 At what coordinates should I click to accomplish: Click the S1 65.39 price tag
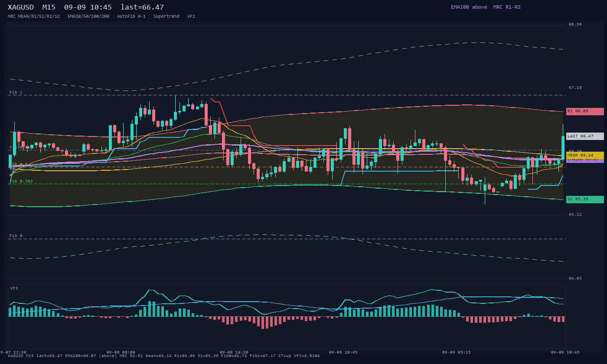tap(585, 199)
